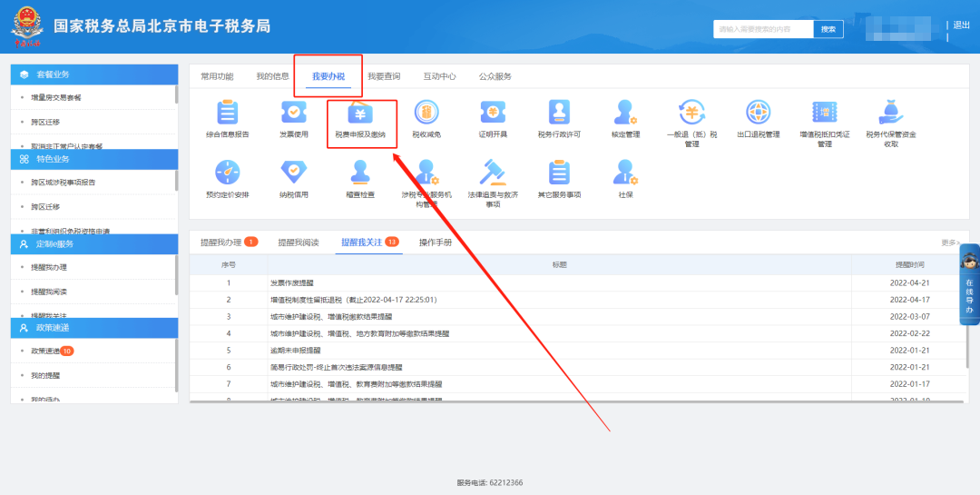Open the 综合信息报告 icon

227,113
